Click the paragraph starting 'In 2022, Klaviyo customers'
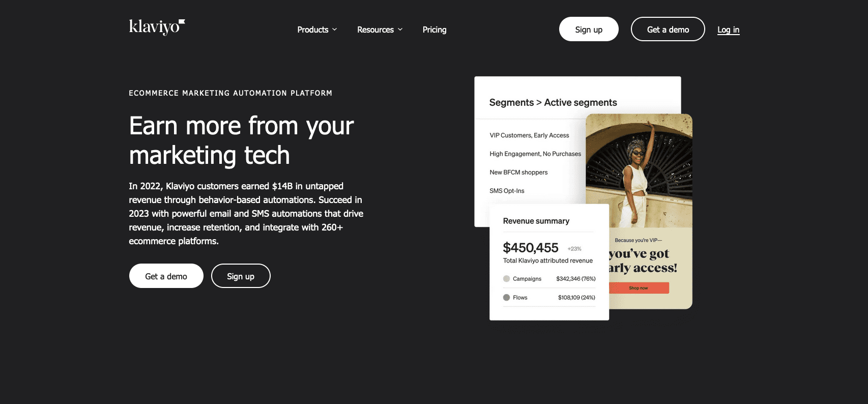 246,214
